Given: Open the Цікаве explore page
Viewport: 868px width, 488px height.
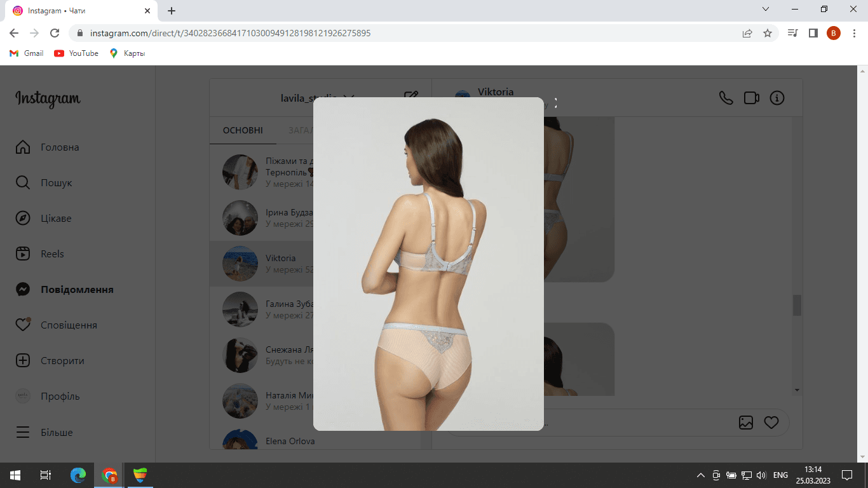Looking at the screenshot, I should click(43, 219).
